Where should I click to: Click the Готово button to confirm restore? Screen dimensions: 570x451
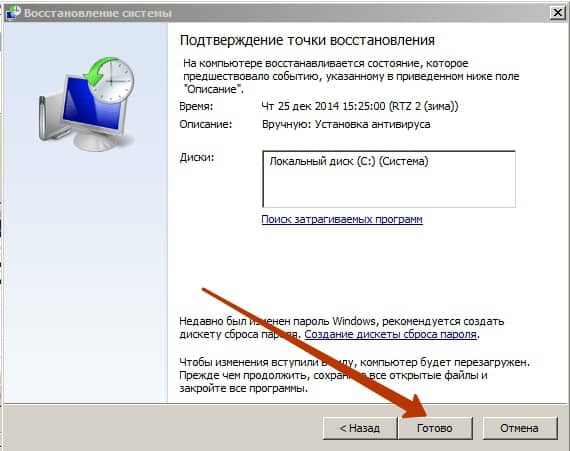pos(435,428)
